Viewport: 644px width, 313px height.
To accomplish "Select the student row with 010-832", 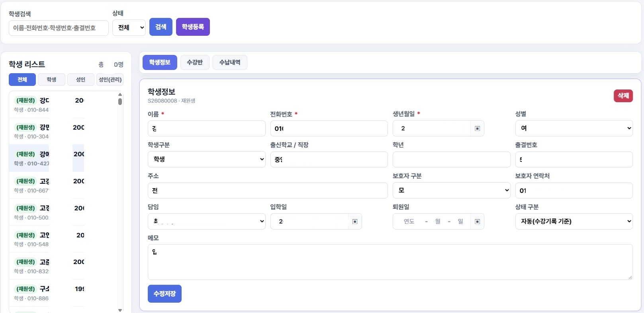I will point(64,266).
